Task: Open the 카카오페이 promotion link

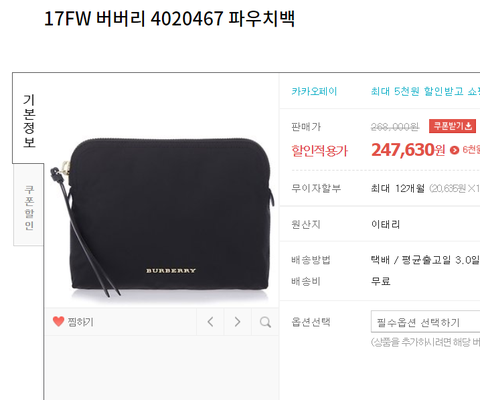Action: [314, 91]
